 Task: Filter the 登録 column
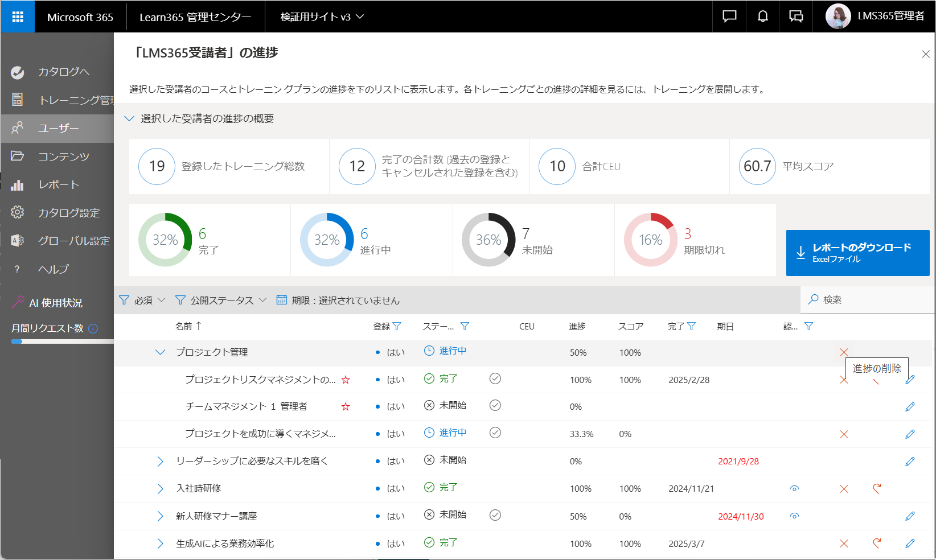click(397, 326)
